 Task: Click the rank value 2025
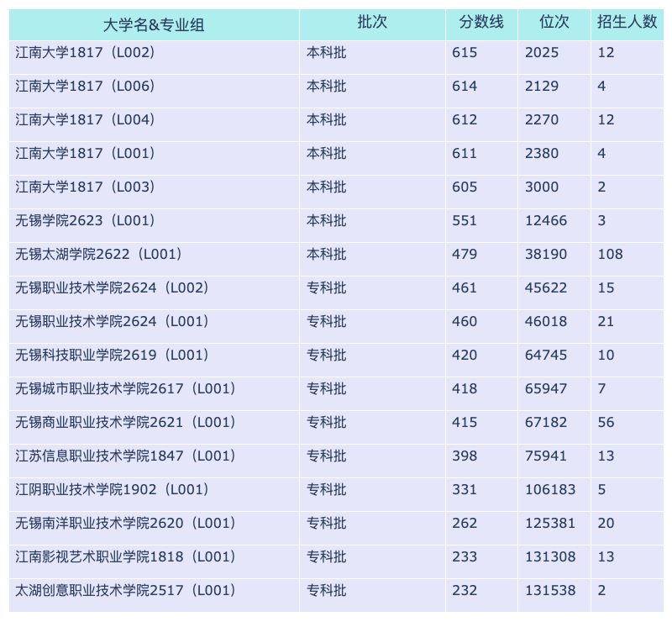point(542,53)
